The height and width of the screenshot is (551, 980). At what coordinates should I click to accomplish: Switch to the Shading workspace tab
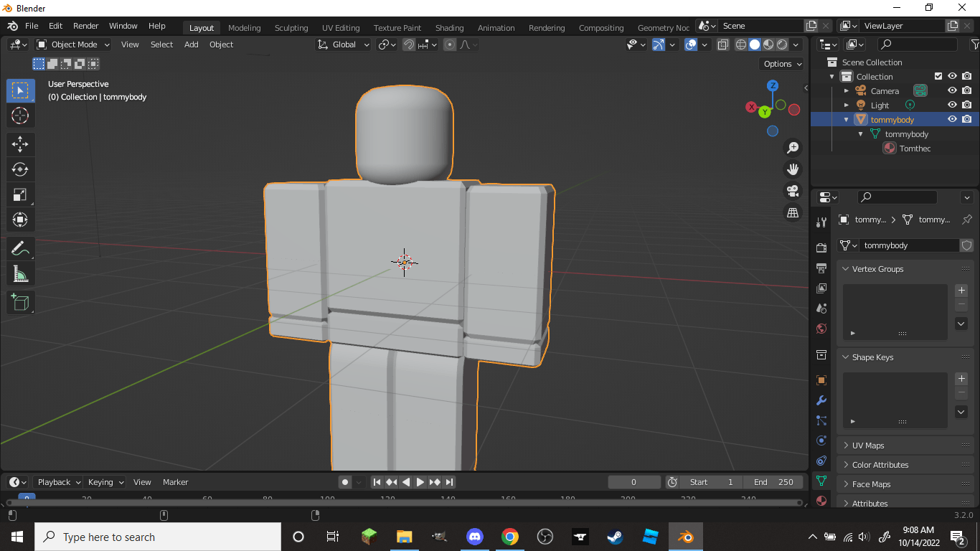449,28
